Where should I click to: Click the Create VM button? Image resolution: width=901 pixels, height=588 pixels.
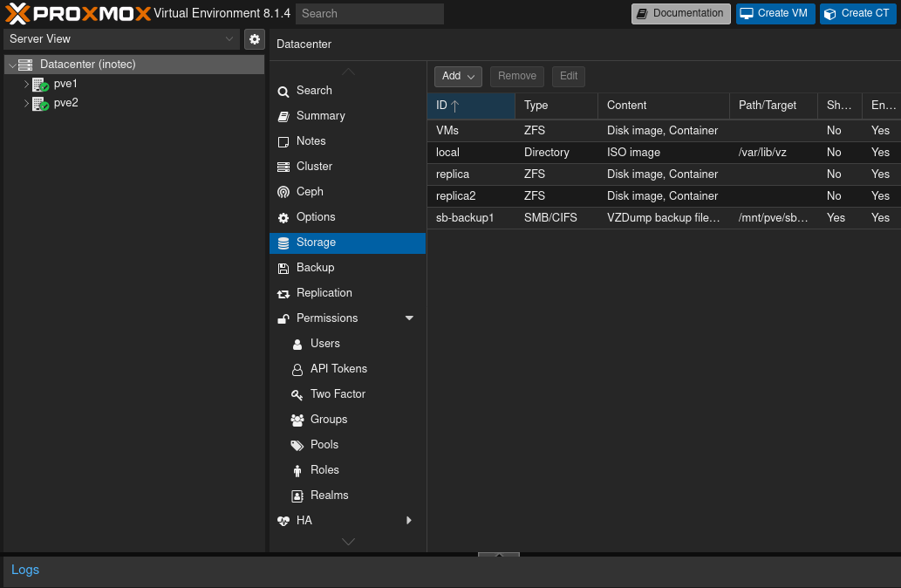(x=775, y=14)
